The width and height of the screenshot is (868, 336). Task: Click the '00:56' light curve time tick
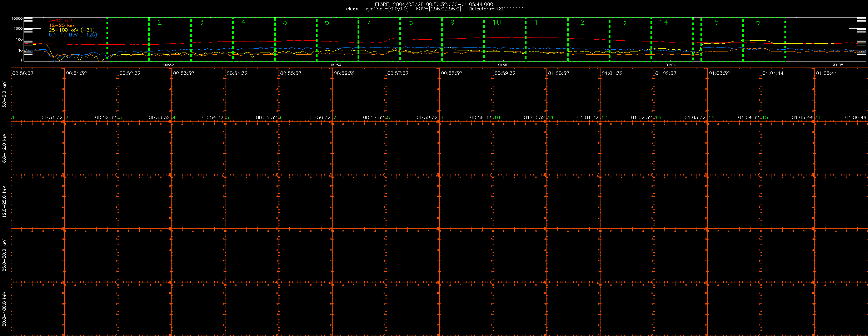(336, 65)
